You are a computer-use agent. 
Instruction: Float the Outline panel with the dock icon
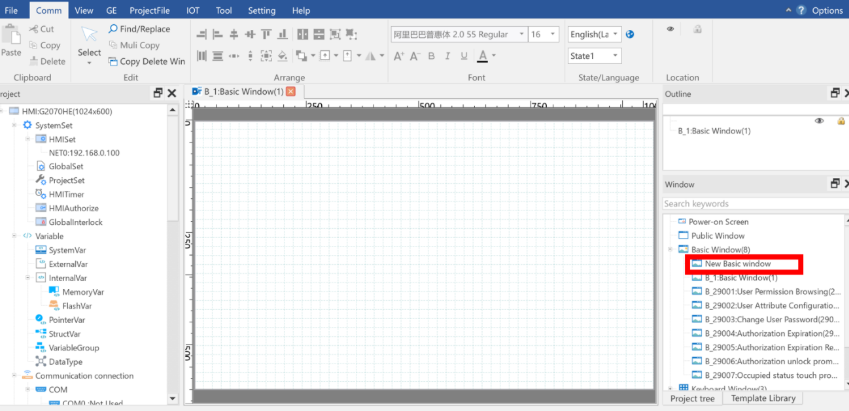click(x=835, y=94)
